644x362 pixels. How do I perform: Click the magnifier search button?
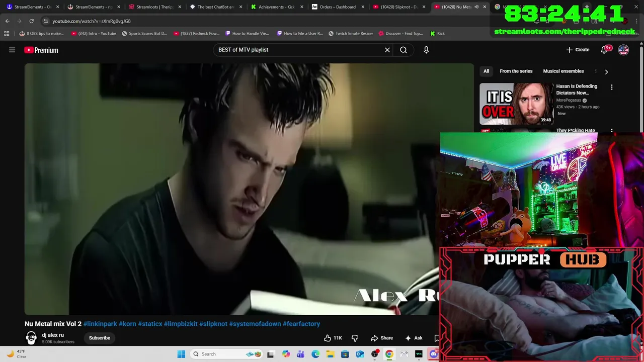[404, 50]
